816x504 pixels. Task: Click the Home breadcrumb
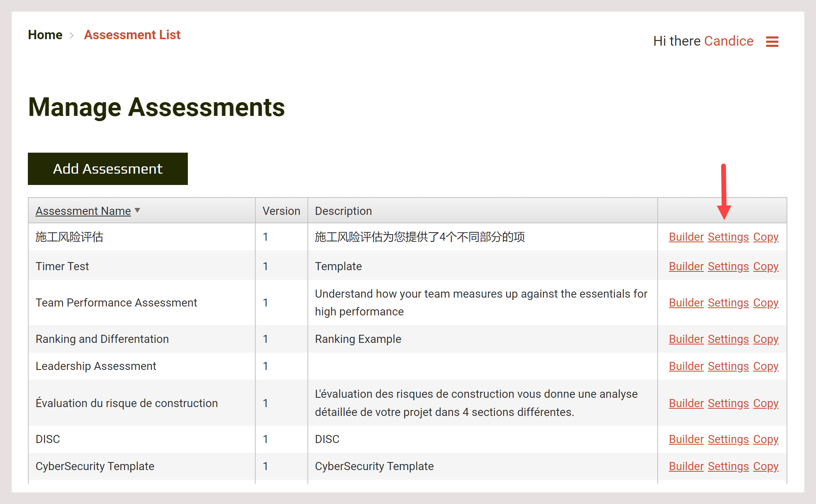point(45,35)
